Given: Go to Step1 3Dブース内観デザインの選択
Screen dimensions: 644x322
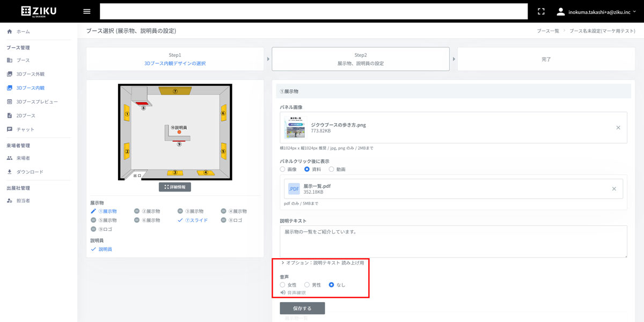Looking at the screenshot, I should click(175, 59).
